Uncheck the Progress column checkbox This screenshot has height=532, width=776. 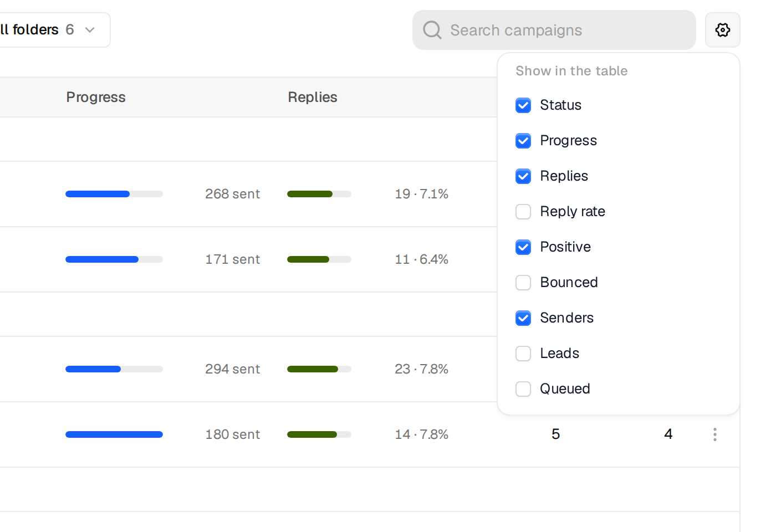523,141
